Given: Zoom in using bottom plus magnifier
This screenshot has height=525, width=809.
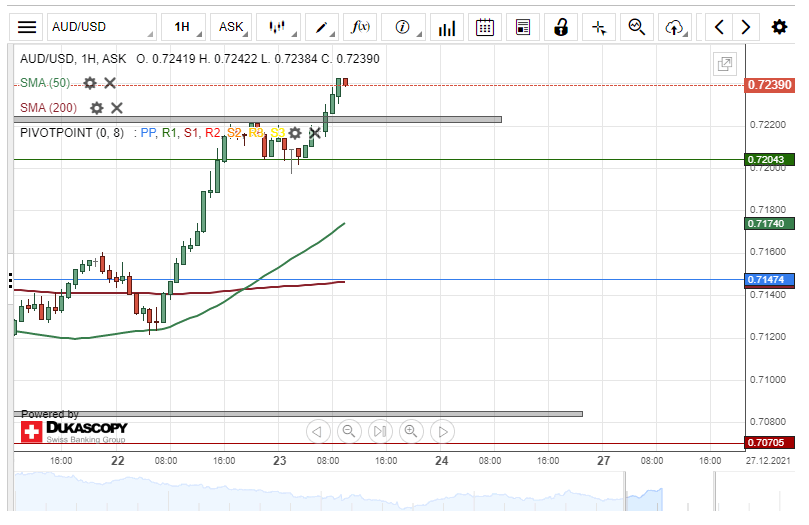Looking at the screenshot, I should 410,432.
